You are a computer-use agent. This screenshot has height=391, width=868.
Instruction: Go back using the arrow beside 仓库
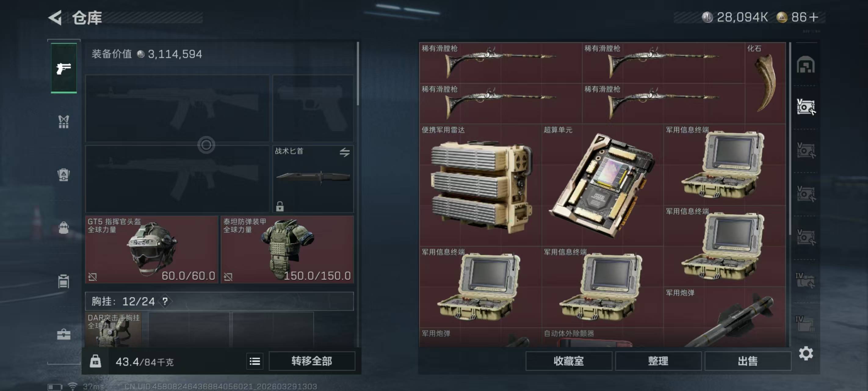55,17
